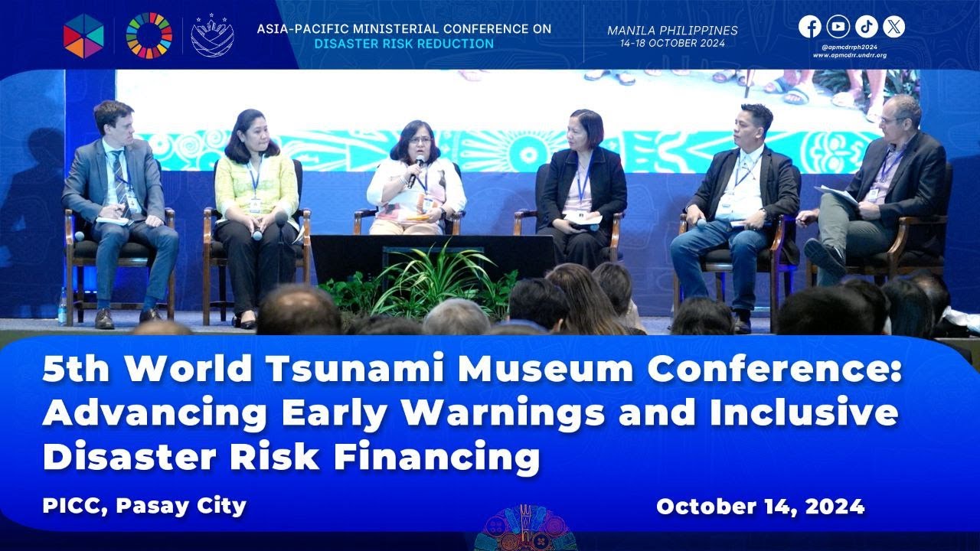Viewport: 980px width, 551px height.
Task: Click the "DISASTER RISK REDUCTION" cyan text
Action: (404, 44)
